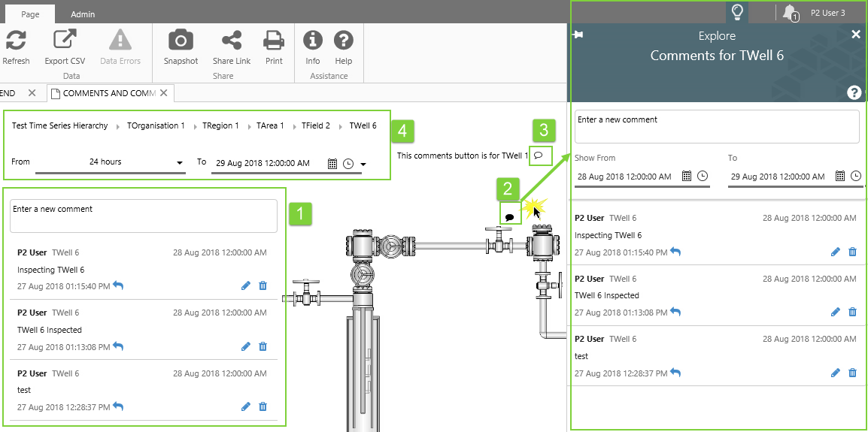
Task: Open the dropdown arrow beside the To date clock
Action: click(x=363, y=164)
